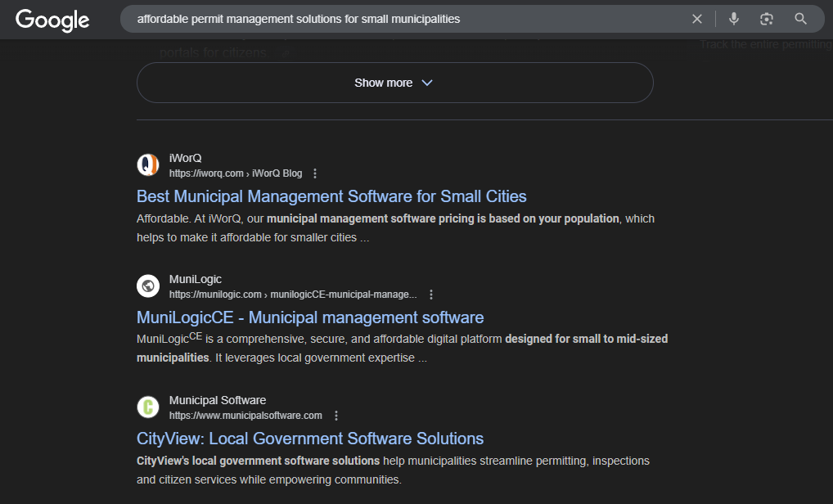Expand the Show more section
Viewport: 833px width, 504px height.
394,83
